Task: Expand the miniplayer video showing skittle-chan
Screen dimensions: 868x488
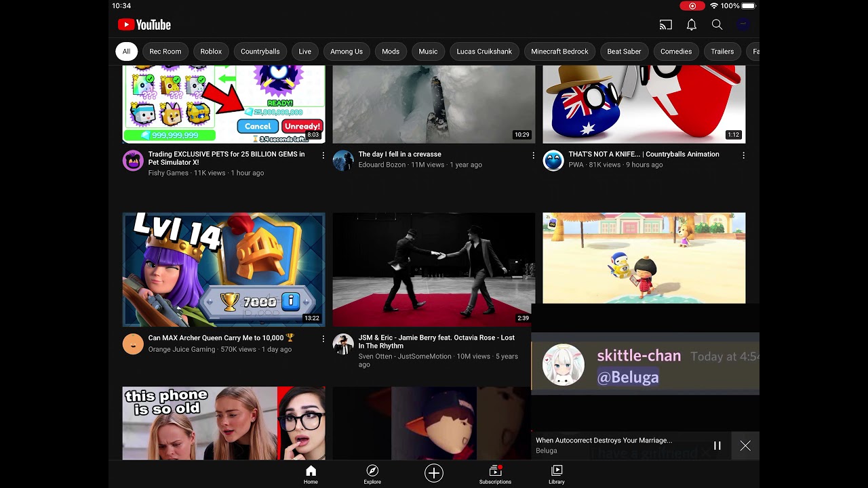Action: point(645,367)
